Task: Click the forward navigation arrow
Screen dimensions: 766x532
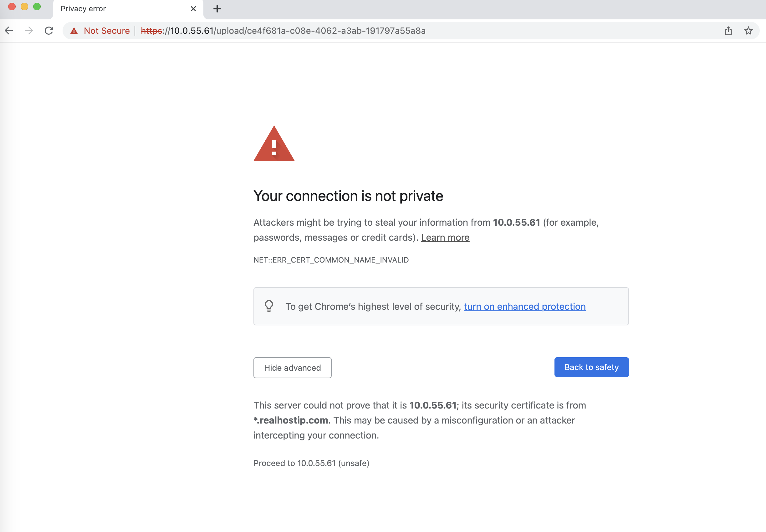Action: click(x=29, y=31)
